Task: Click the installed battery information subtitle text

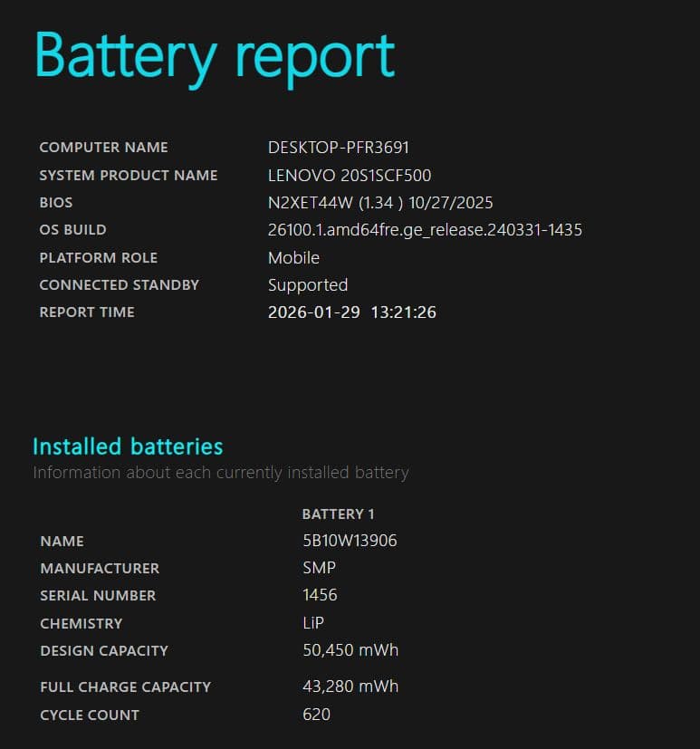Action: pyautogui.click(x=220, y=473)
